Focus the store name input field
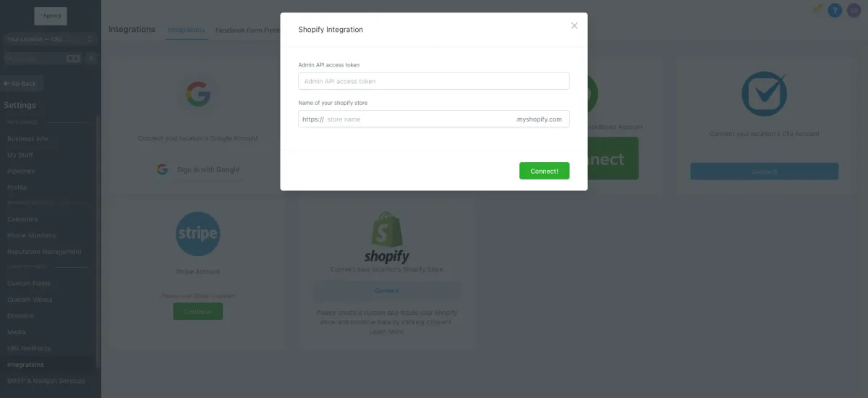 [x=419, y=119]
